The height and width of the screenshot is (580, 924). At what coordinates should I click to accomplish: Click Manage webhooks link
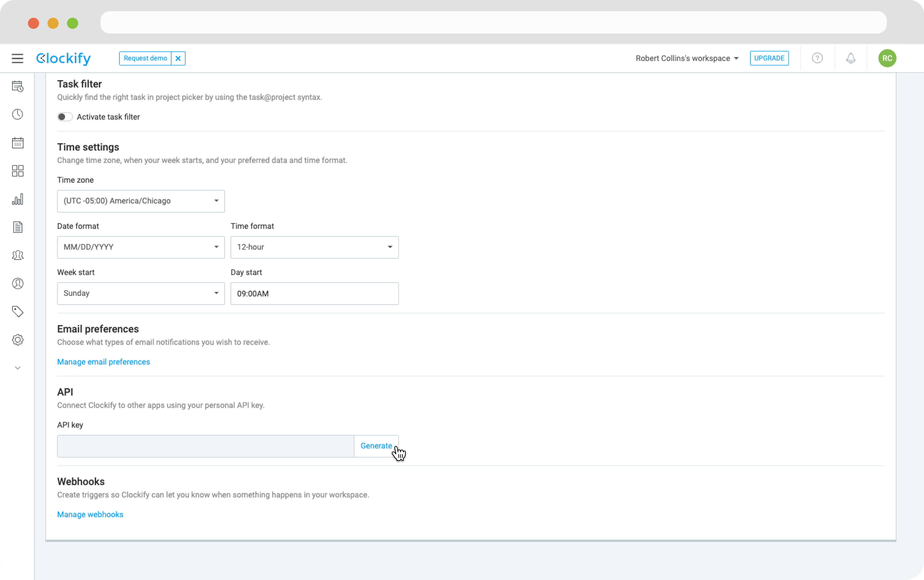[x=90, y=514]
